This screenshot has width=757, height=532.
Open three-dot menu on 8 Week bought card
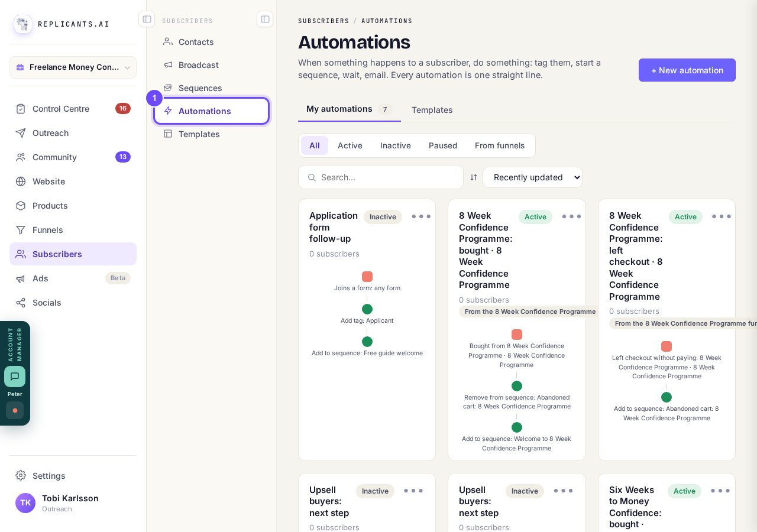pyautogui.click(x=571, y=216)
